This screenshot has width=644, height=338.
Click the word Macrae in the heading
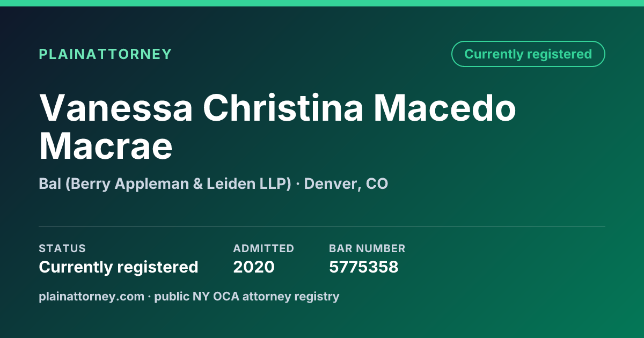click(106, 145)
